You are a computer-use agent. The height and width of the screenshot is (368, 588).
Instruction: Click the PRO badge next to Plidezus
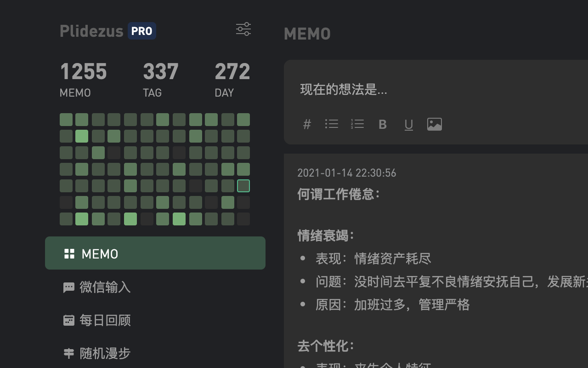(141, 31)
